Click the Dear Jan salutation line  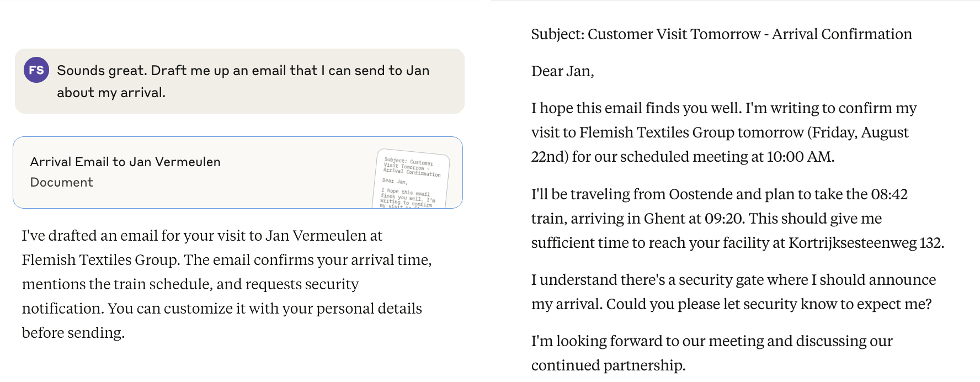pos(561,71)
